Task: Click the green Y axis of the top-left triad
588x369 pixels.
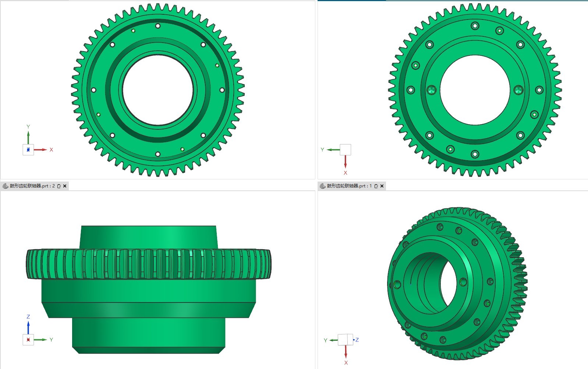Action: coord(28,137)
